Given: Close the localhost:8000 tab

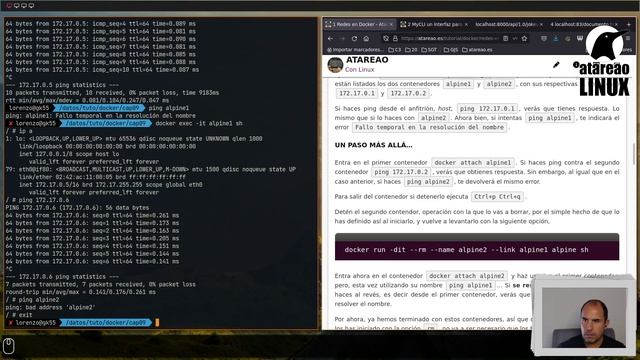Looking at the screenshot, I should point(541,24).
